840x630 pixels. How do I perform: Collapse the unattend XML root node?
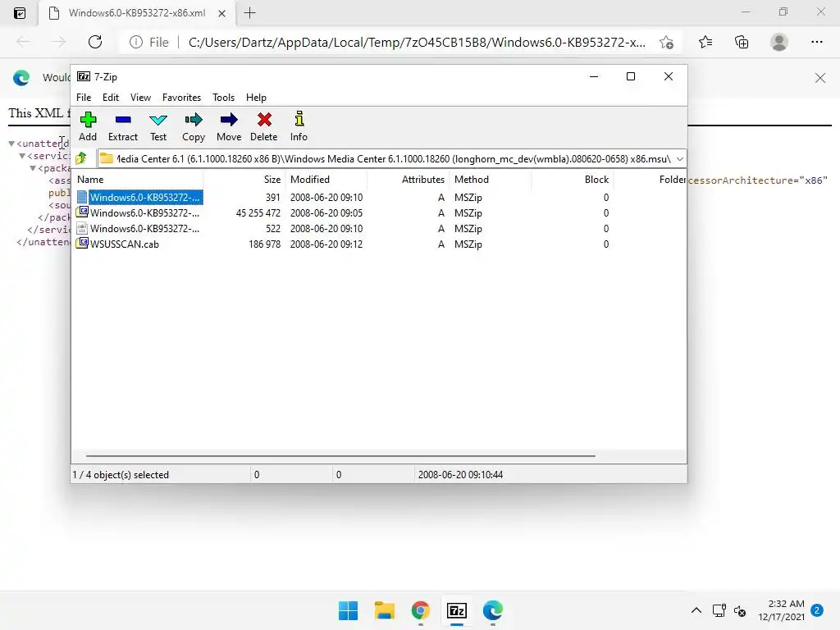click(11, 144)
